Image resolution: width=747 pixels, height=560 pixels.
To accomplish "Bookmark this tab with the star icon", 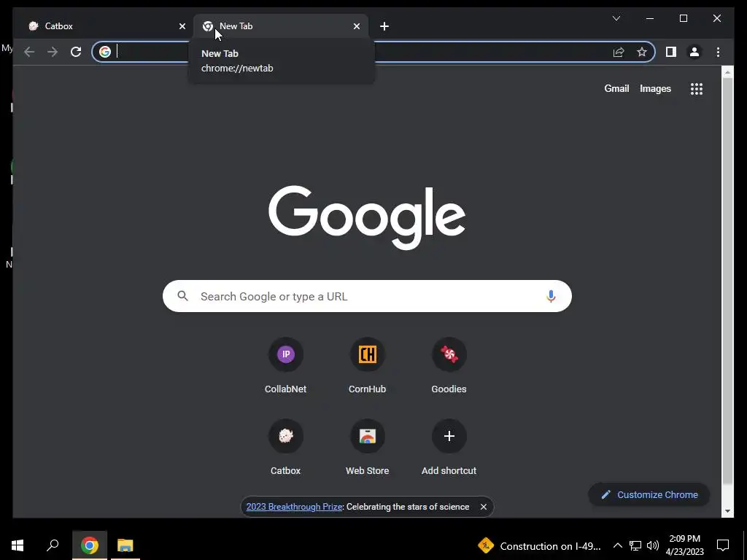I will pyautogui.click(x=642, y=52).
